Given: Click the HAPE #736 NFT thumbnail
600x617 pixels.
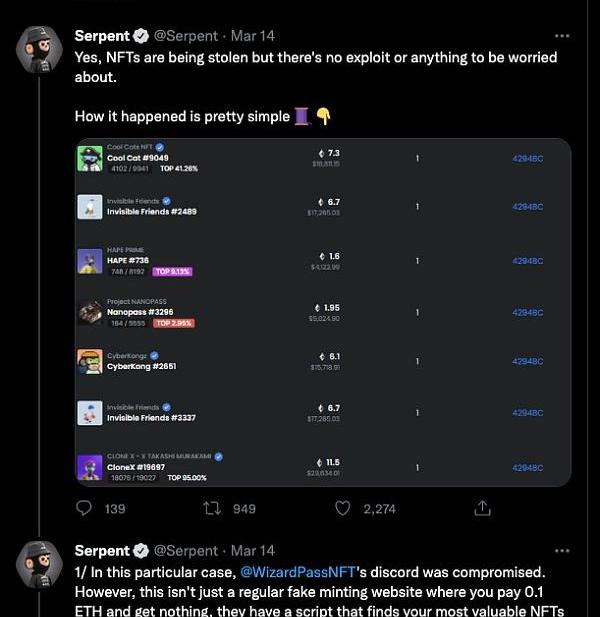Looking at the screenshot, I should click(x=90, y=260).
